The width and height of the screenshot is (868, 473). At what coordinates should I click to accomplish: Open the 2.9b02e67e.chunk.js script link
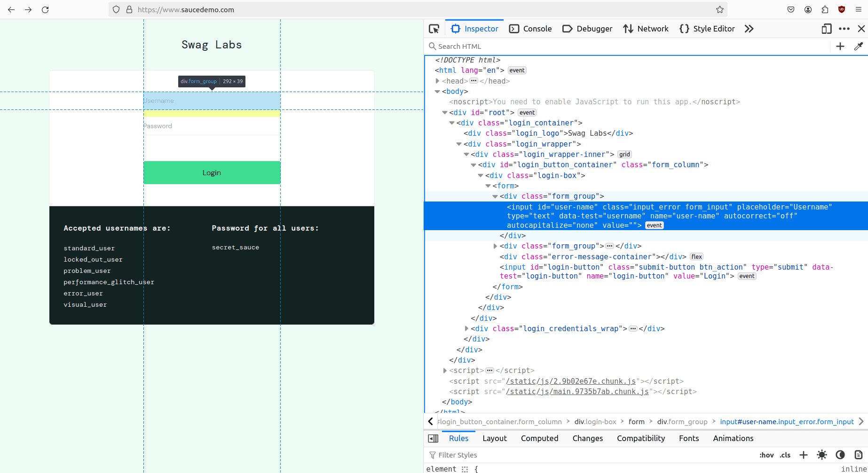(571, 381)
